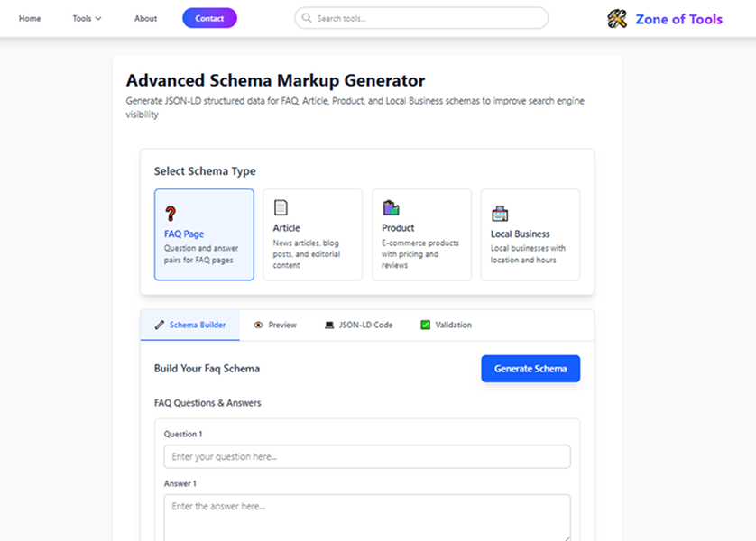Image resolution: width=756 pixels, height=541 pixels.
Task: Click the Product shopping bag icon
Action: click(x=391, y=207)
